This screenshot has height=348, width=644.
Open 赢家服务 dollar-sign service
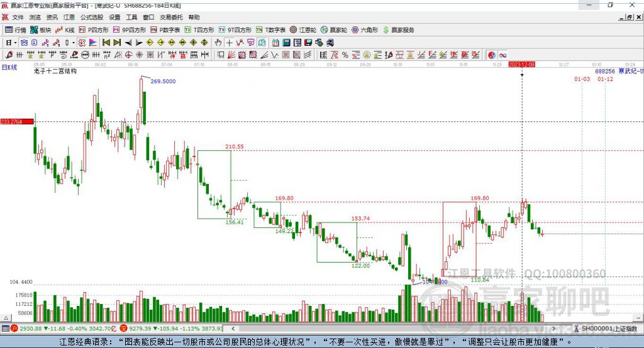(x=398, y=30)
